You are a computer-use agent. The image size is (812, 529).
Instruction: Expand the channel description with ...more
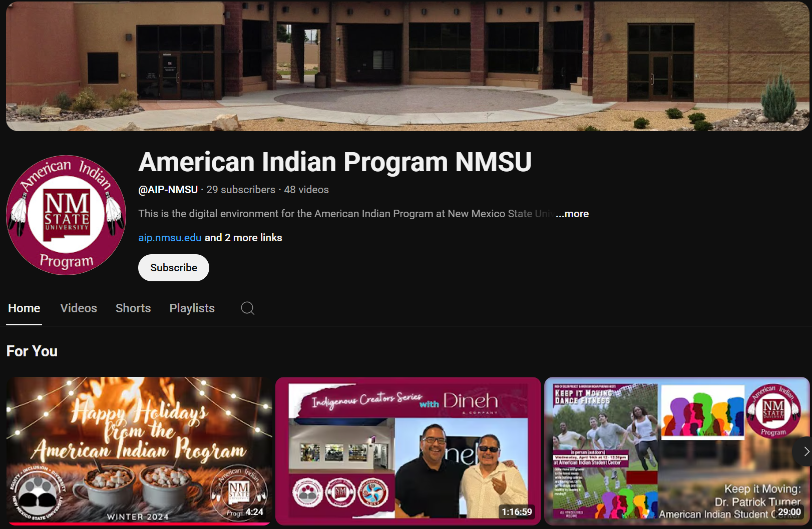pyautogui.click(x=572, y=214)
